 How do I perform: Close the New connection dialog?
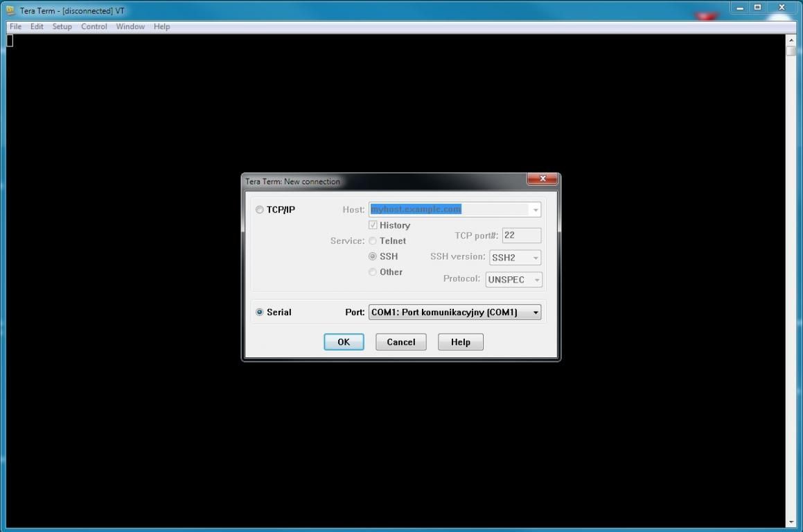coord(542,179)
